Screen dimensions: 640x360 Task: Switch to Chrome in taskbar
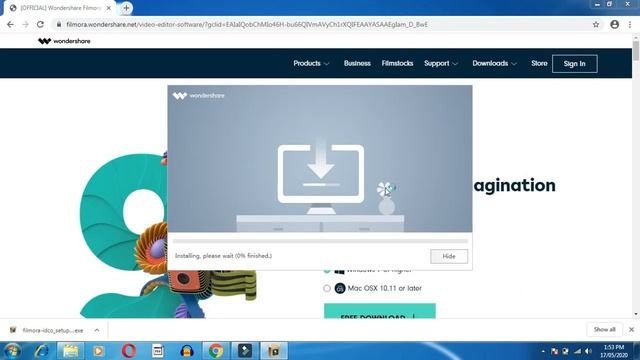pyautogui.click(x=216, y=351)
